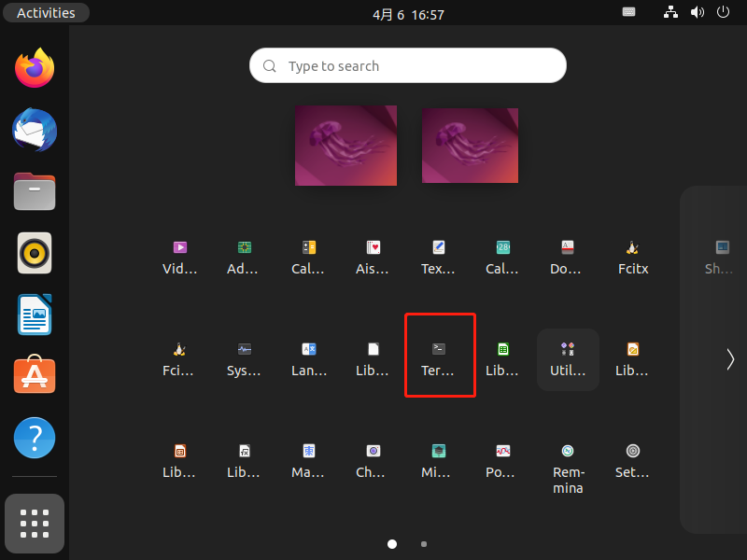Launch the Ad... app with green chip icon

coord(245,247)
